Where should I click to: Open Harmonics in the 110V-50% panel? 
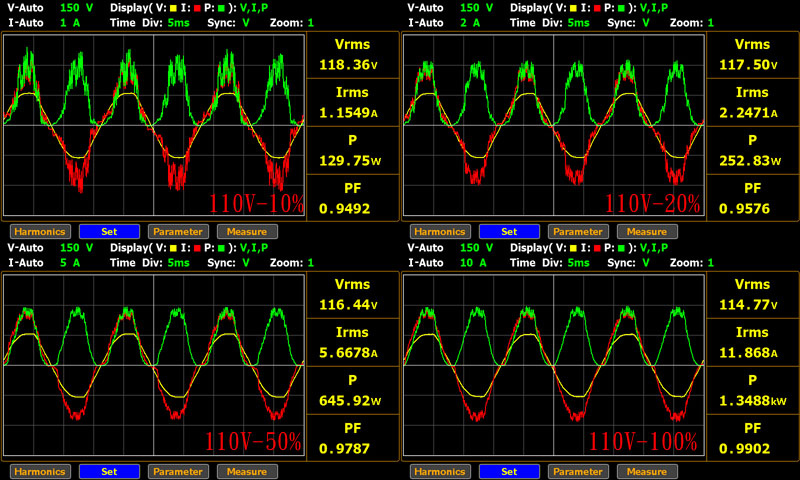click(40, 471)
